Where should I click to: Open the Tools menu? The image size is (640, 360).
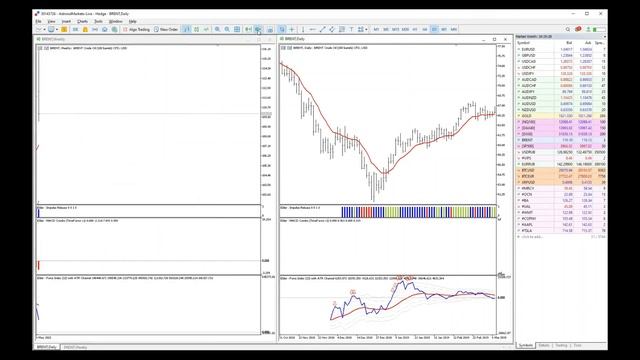tap(98, 21)
